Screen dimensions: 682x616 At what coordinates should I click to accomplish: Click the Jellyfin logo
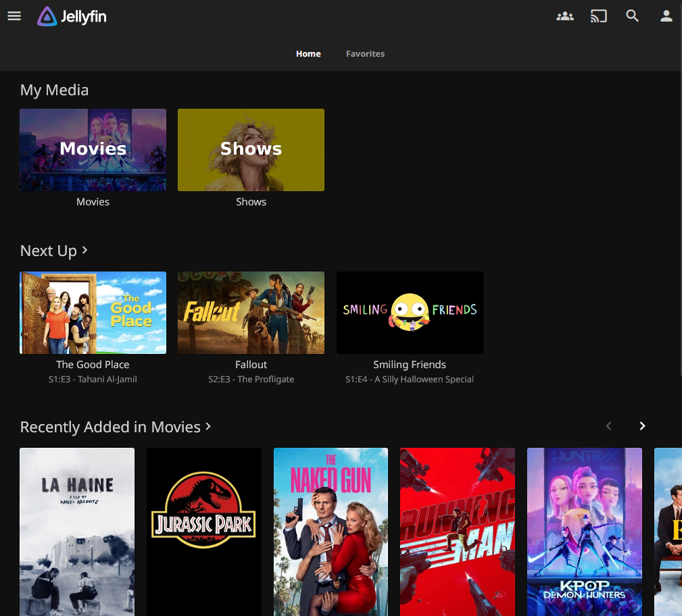click(x=72, y=16)
